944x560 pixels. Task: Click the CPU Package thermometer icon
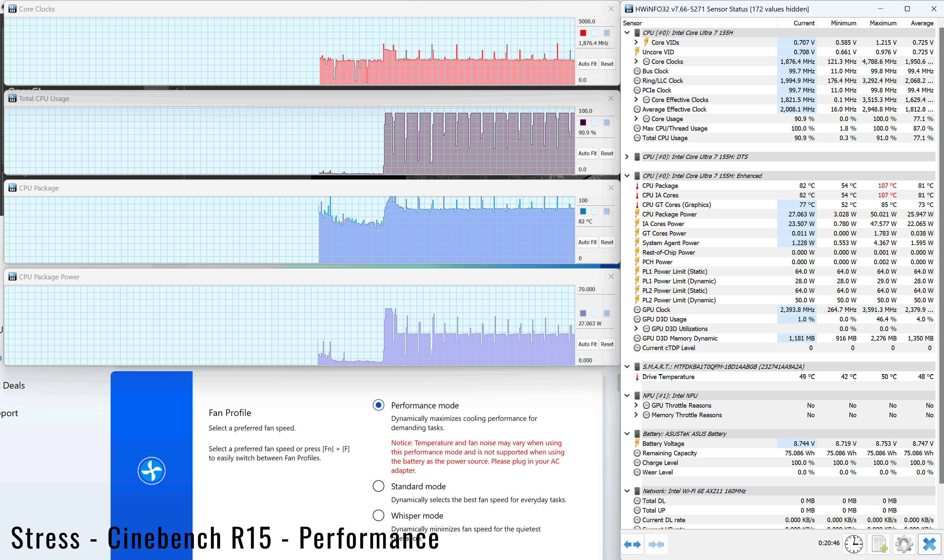coord(637,186)
